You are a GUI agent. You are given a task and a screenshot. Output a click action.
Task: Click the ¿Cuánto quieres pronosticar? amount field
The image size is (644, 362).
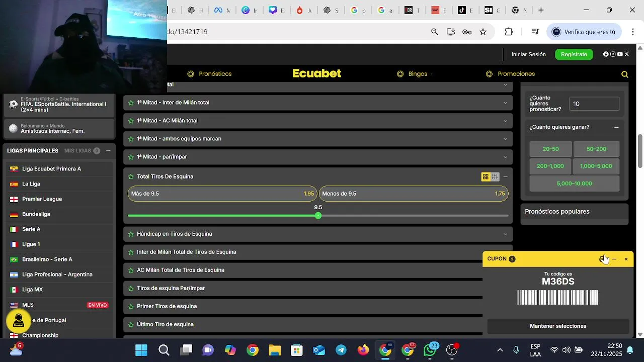pos(594,104)
